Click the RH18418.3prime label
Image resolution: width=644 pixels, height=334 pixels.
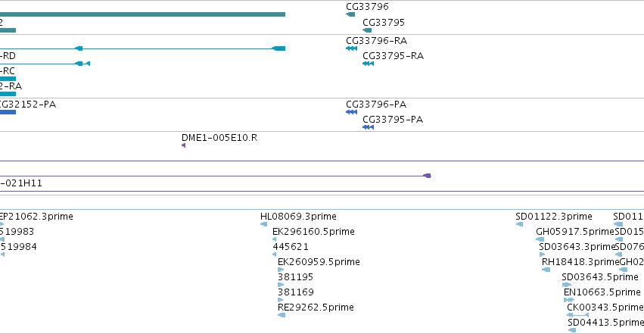[x=580, y=262]
